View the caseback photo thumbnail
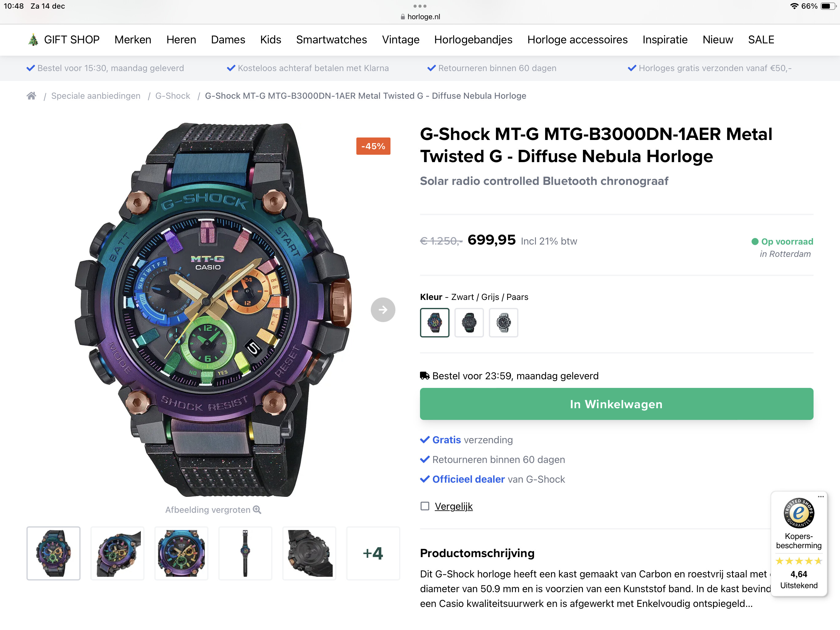The width and height of the screenshot is (840, 630). coord(309,553)
